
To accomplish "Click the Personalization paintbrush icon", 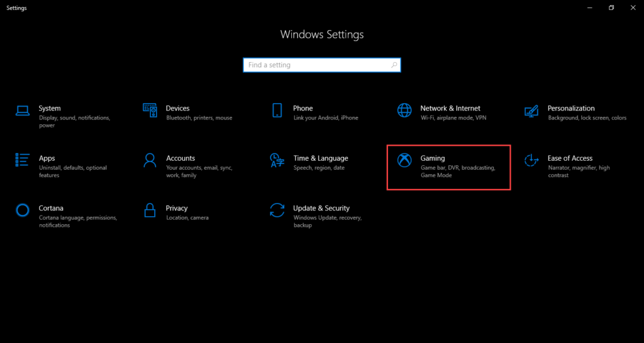I will pyautogui.click(x=531, y=111).
